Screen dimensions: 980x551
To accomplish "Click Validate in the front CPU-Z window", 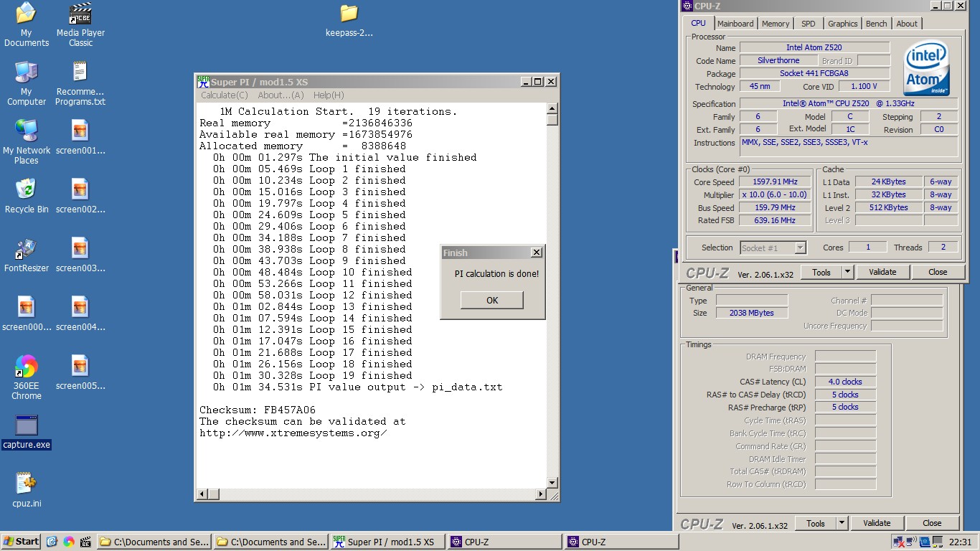I will tap(882, 272).
